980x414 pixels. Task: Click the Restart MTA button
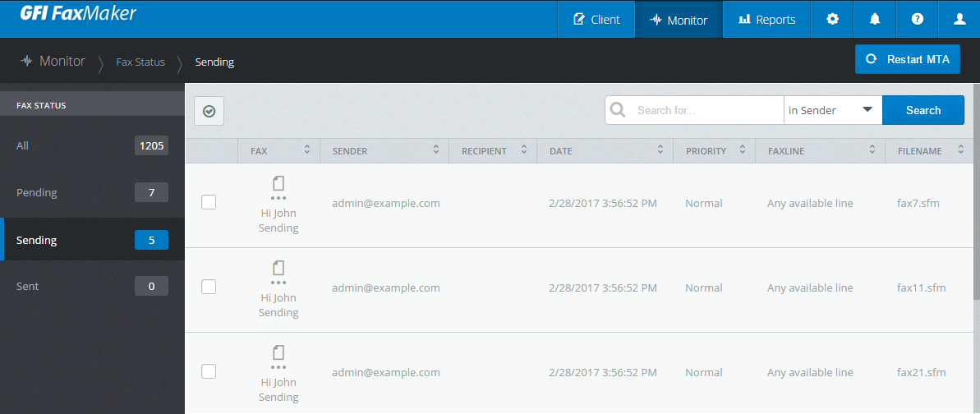(908, 59)
